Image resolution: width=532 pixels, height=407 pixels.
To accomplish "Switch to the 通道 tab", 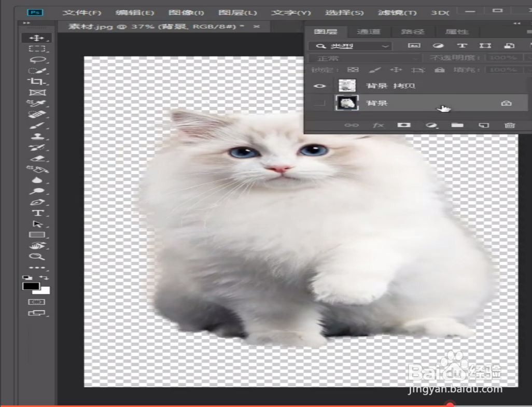I will (369, 32).
